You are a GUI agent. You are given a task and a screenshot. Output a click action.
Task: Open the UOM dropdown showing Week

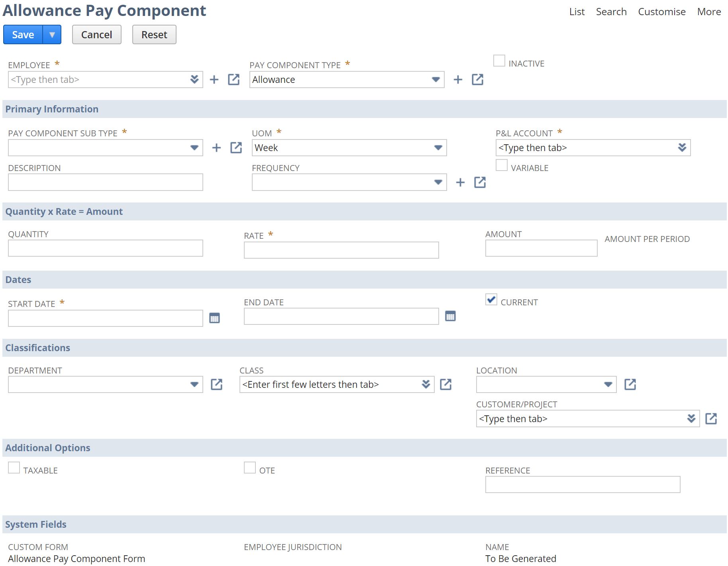pos(438,147)
